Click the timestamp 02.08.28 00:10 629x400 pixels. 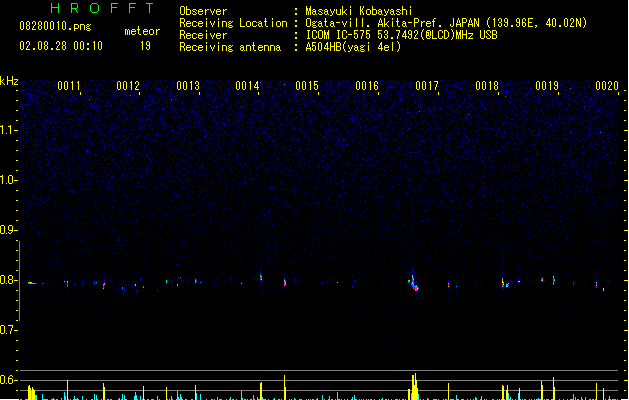point(61,46)
